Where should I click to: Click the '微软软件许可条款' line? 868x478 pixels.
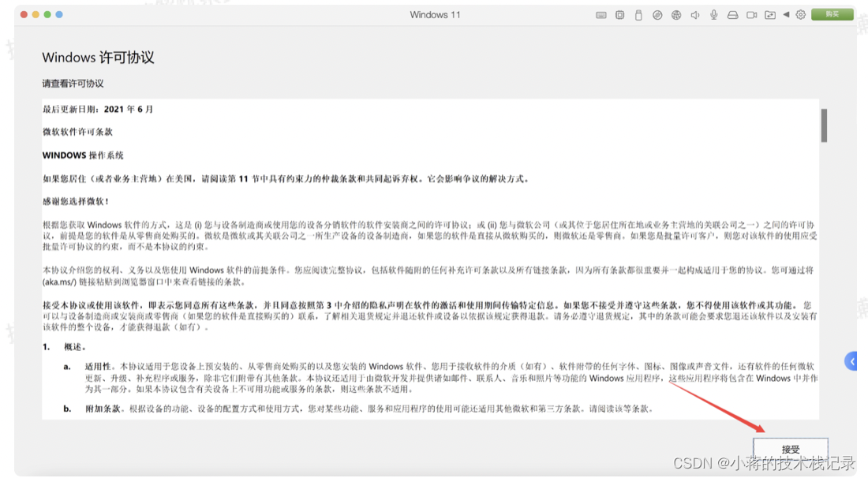coord(77,132)
